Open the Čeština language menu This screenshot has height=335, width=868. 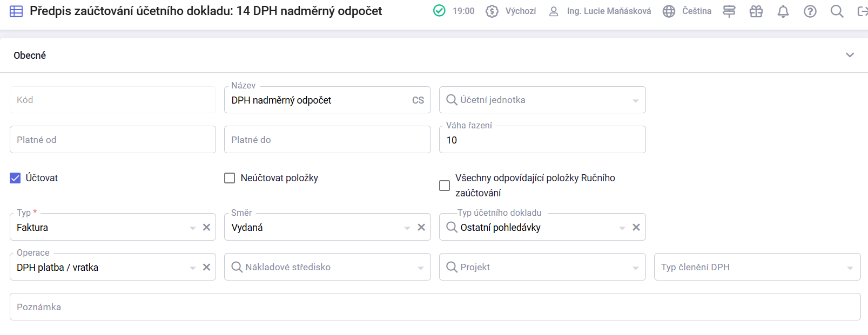(687, 11)
